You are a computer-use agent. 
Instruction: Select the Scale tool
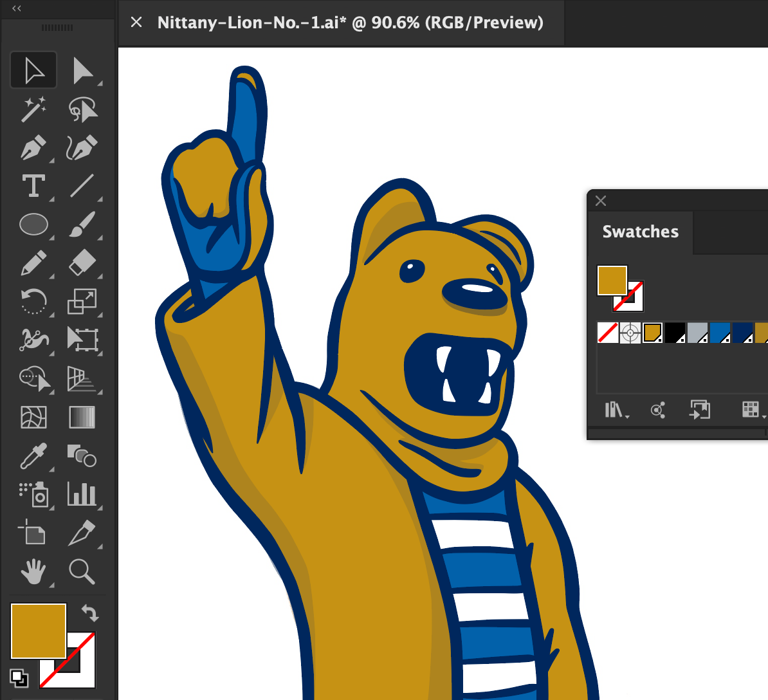click(x=82, y=301)
